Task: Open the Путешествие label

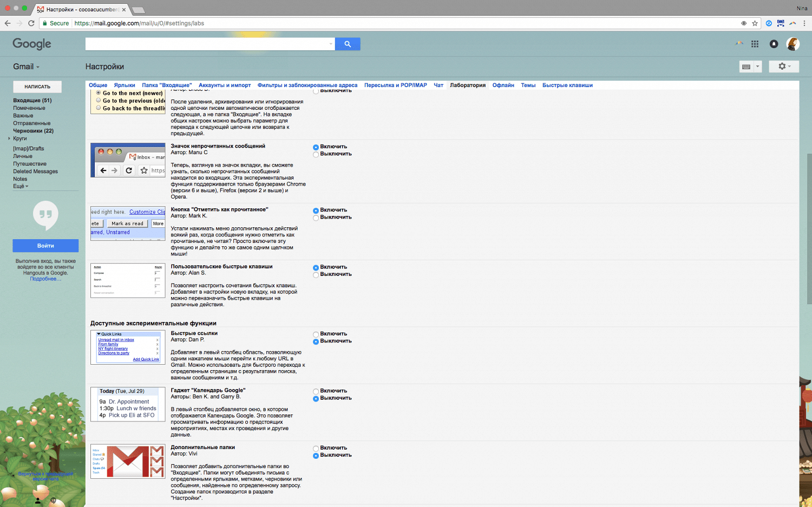Action: [30, 164]
